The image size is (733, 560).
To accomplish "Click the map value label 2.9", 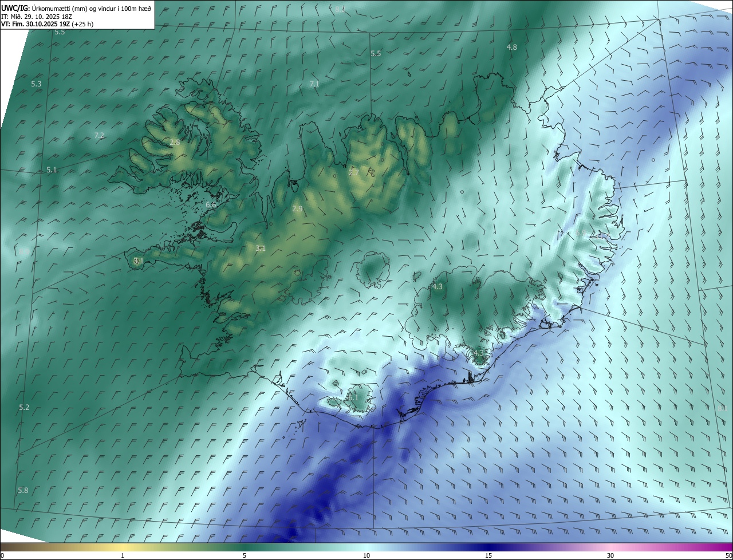I will tap(297, 209).
